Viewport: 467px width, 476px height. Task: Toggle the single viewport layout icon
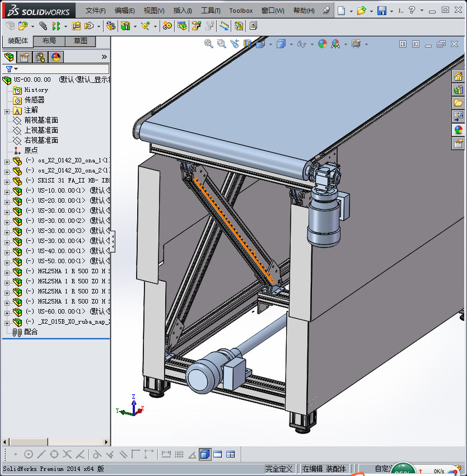217,455
